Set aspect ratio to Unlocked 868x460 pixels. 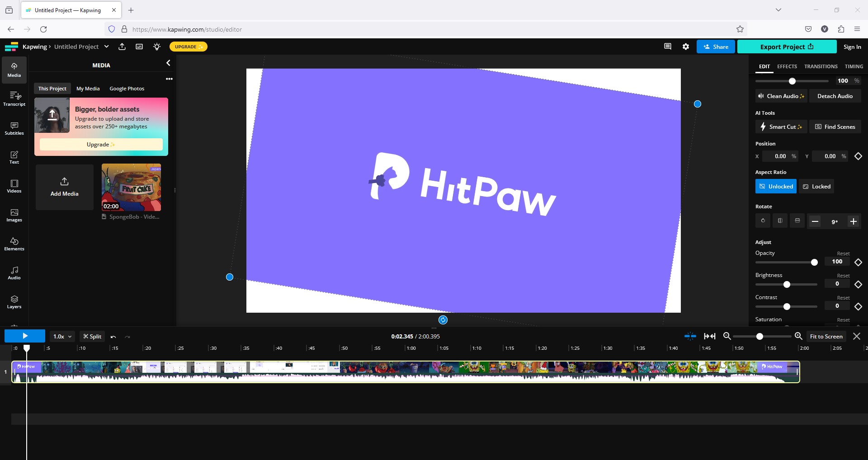tap(776, 186)
